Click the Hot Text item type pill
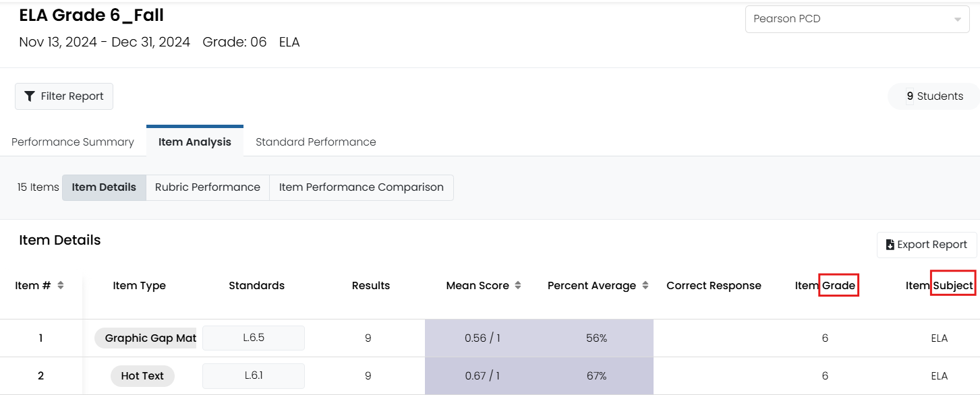The image size is (980, 395). point(142,376)
